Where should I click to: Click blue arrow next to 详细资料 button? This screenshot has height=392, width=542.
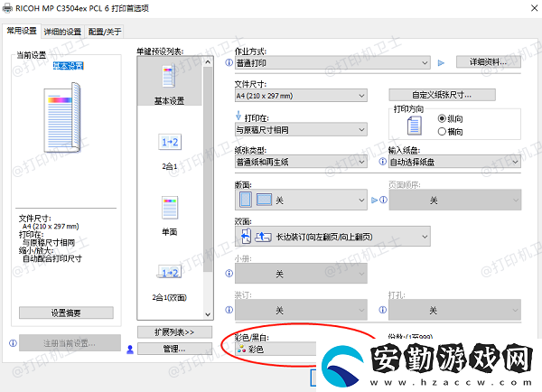click(x=441, y=63)
